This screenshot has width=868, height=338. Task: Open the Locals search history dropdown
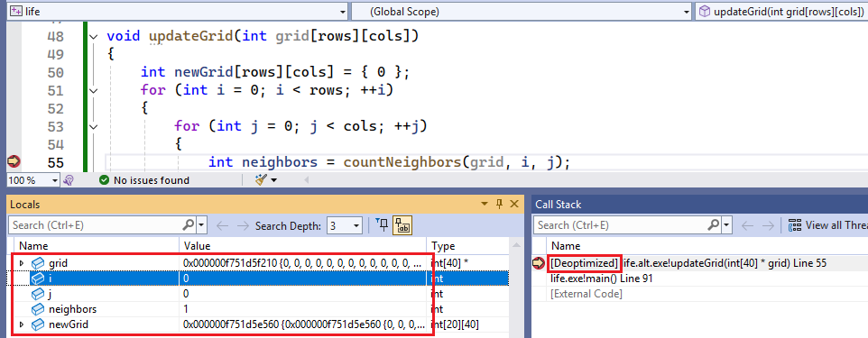201,225
